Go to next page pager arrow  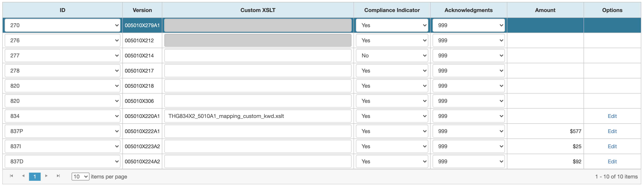click(x=46, y=176)
